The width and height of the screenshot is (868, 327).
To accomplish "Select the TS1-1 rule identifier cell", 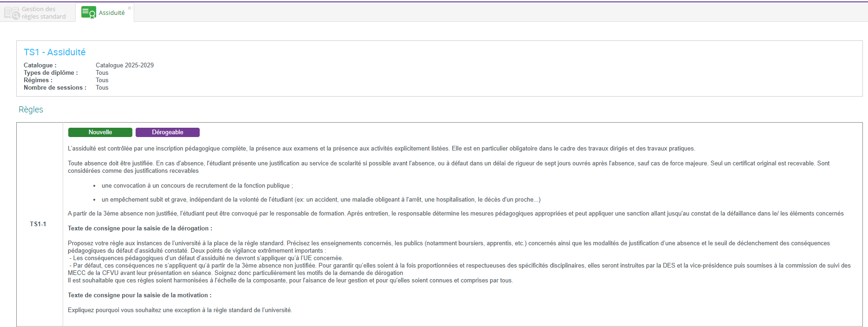I will 38,224.
